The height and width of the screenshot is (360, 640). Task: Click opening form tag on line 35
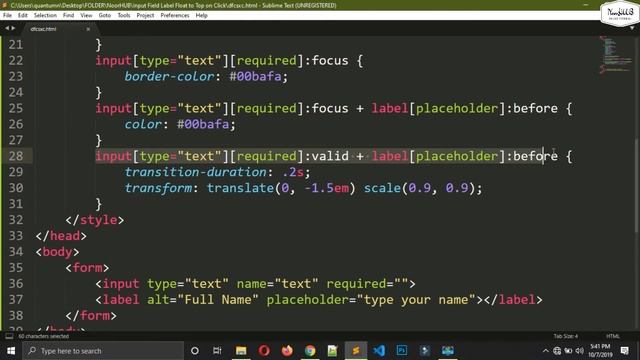[87, 268]
